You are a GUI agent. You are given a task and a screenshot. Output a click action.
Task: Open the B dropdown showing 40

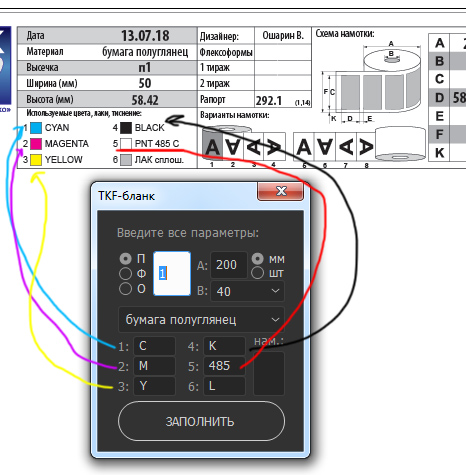(247, 291)
